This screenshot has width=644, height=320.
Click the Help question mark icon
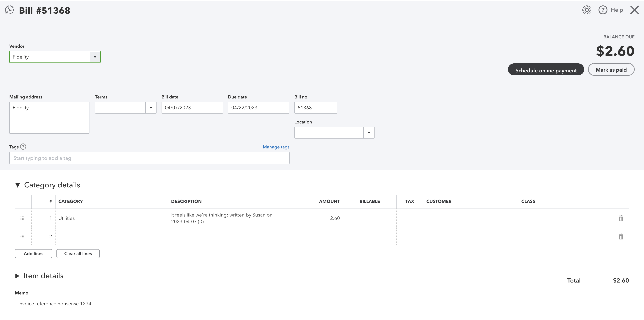tap(602, 10)
